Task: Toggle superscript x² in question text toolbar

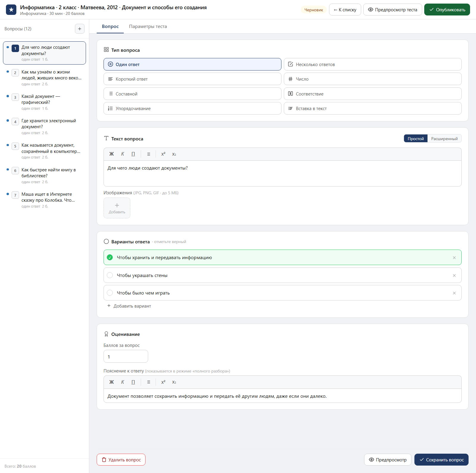Action: 163,154
